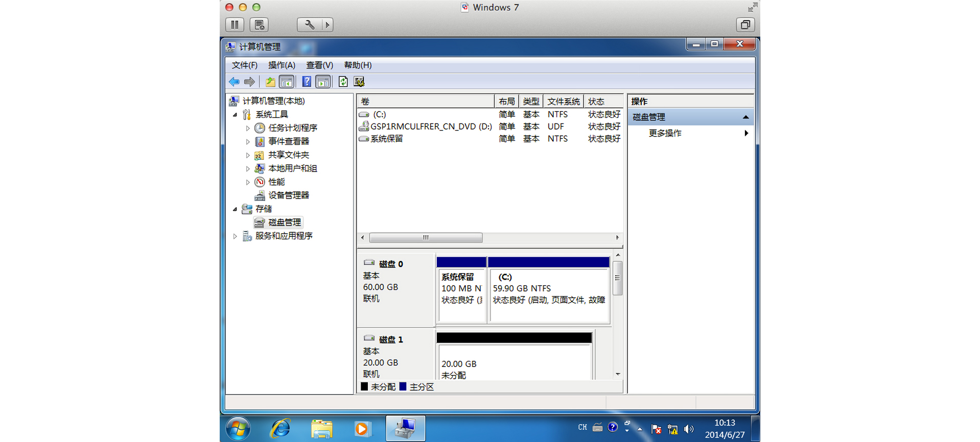Viewport: 980px width, 442px height.
Task: Click the blue help question mark icon
Action: 307,82
